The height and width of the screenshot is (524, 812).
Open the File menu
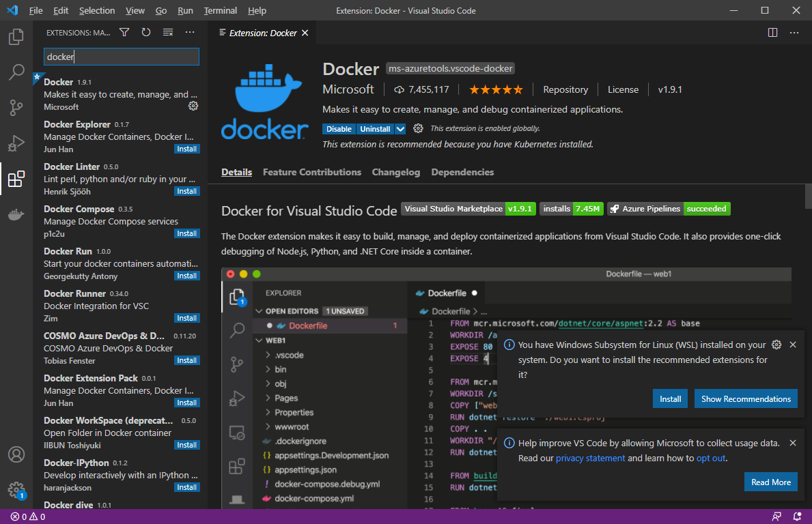(x=36, y=10)
